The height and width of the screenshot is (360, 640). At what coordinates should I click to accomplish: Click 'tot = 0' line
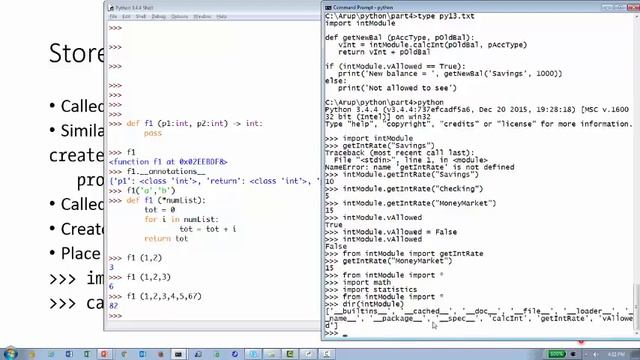[160, 210]
